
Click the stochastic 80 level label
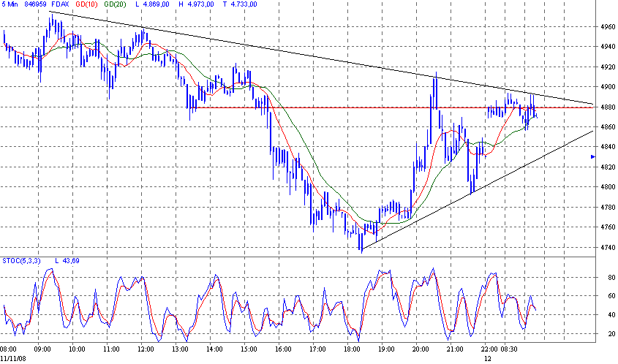(611, 277)
